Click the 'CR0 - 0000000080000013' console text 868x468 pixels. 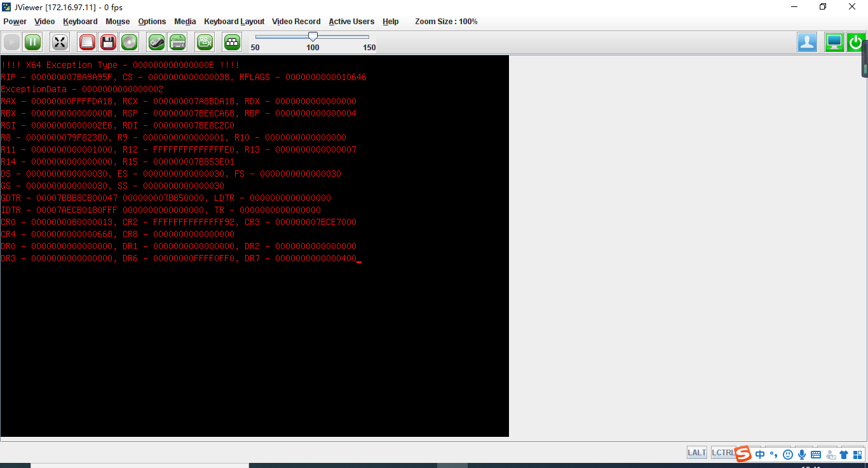[x=57, y=222]
